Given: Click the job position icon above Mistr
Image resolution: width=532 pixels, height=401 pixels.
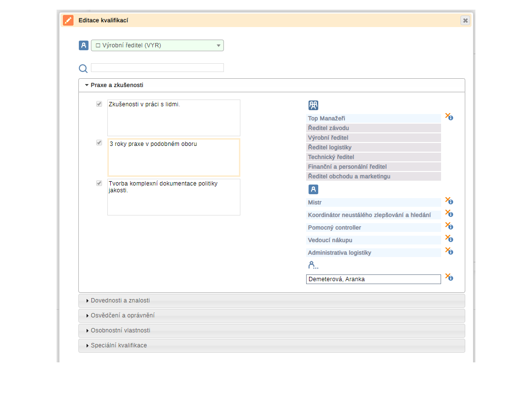Looking at the screenshot, I should coord(313,189).
